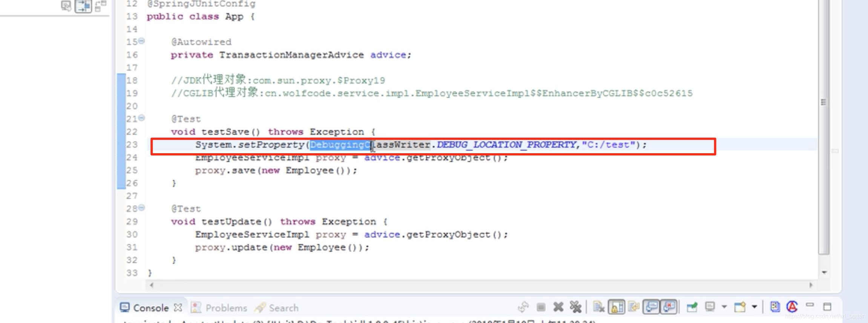
Task: Click the Display Selected Console monitor icon
Action: tap(710, 307)
